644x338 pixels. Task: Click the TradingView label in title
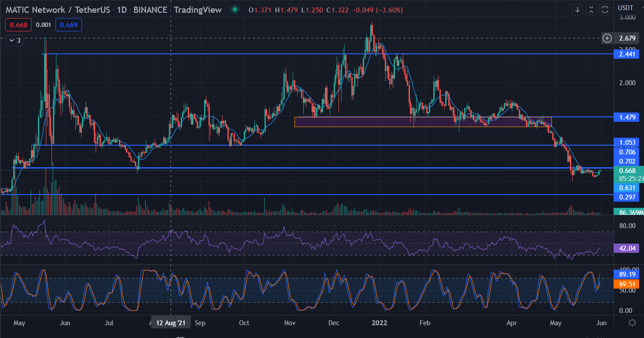pyautogui.click(x=198, y=10)
